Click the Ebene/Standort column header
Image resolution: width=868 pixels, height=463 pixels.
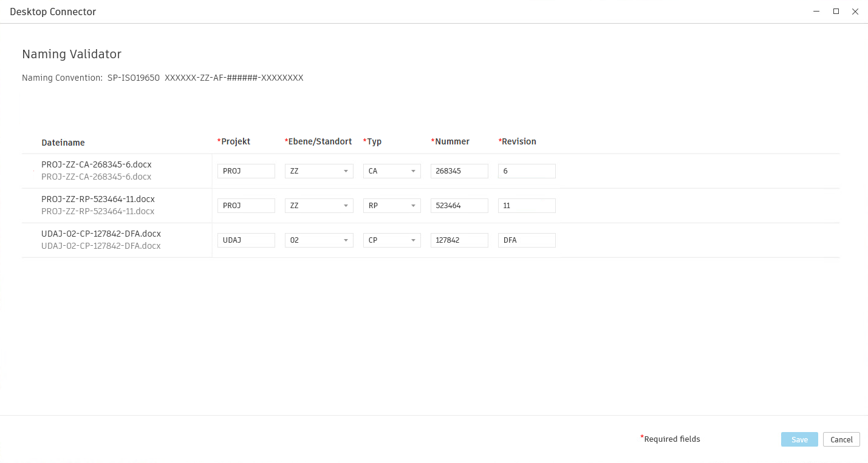(318, 141)
